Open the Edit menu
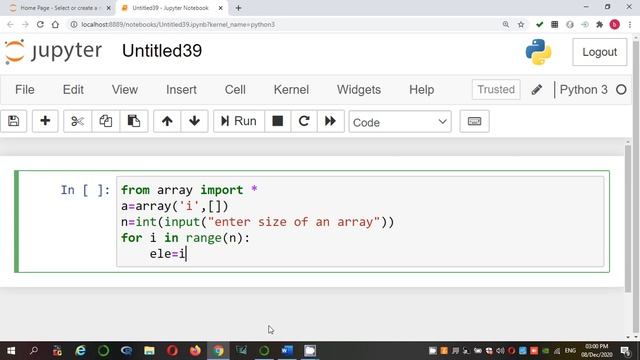The width and height of the screenshot is (640, 360). (x=73, y=89)
